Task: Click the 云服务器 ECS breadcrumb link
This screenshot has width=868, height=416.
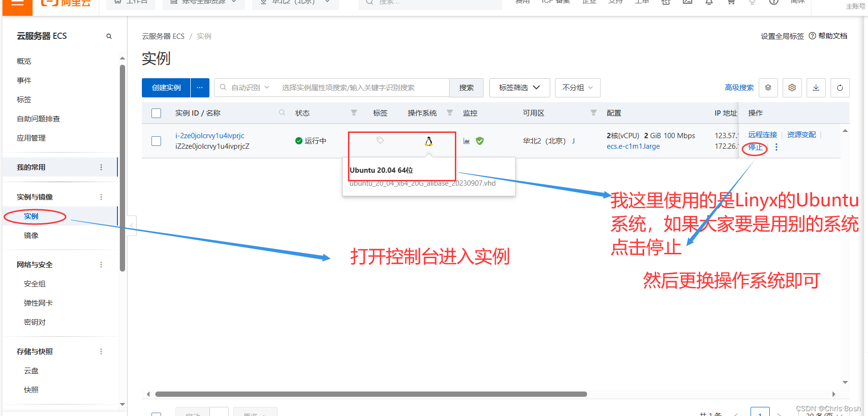Action: coord(163,36)
